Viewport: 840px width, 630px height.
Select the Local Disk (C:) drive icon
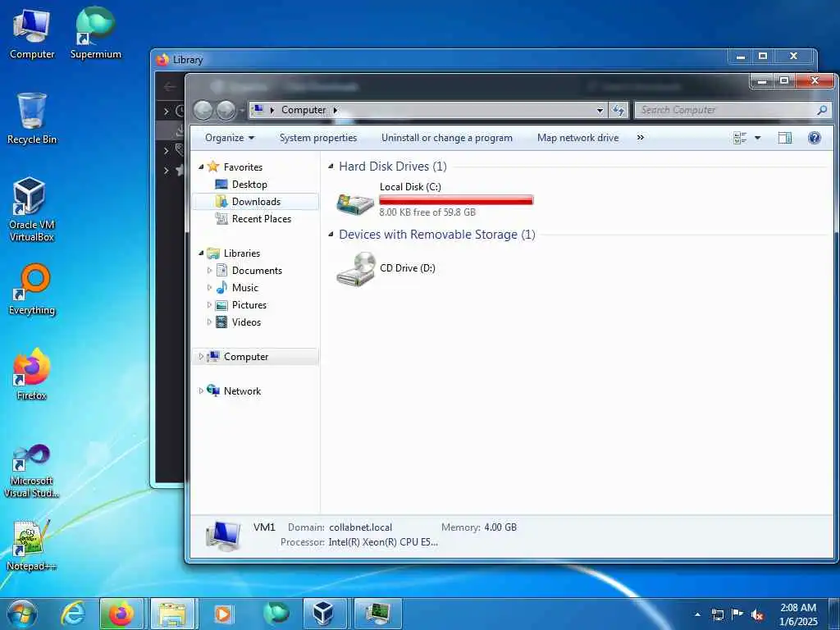pos(355,203)
